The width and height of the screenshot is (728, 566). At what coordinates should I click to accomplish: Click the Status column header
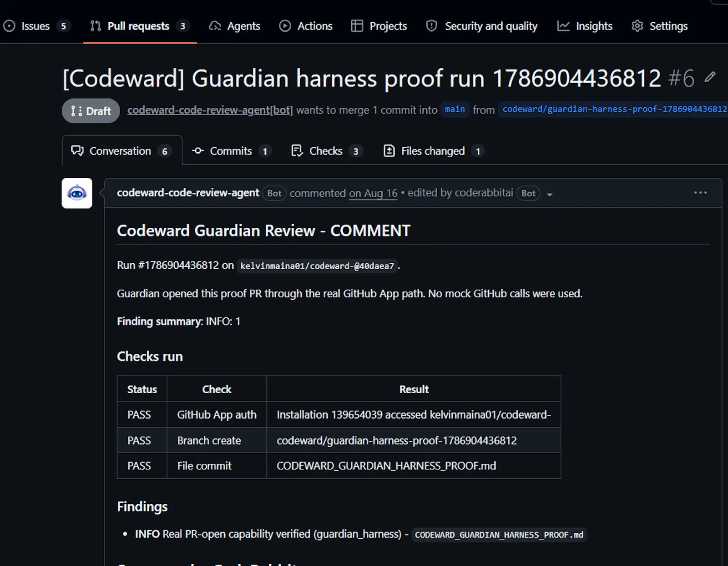coord(142,389)
